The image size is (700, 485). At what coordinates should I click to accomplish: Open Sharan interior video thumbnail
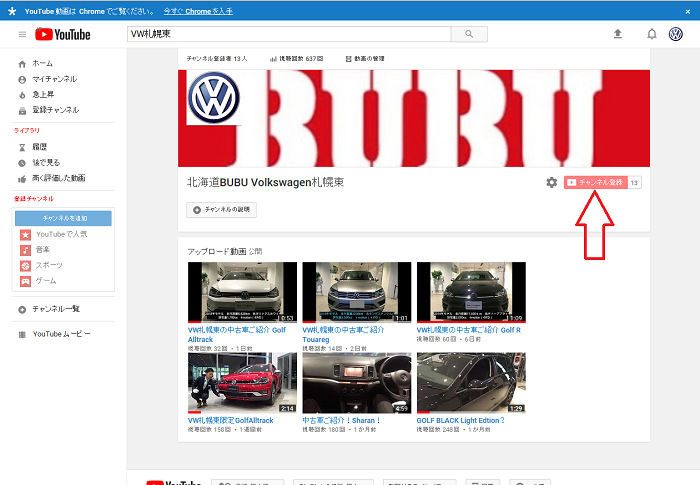coord(357,383)
